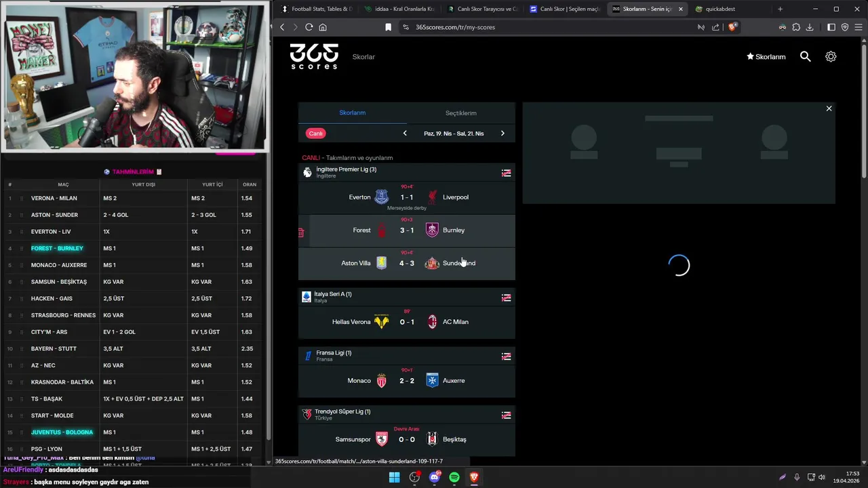Screen dimensions: 868x488
Task: Open the 365scores search icon
Action: tap(805, 57)
